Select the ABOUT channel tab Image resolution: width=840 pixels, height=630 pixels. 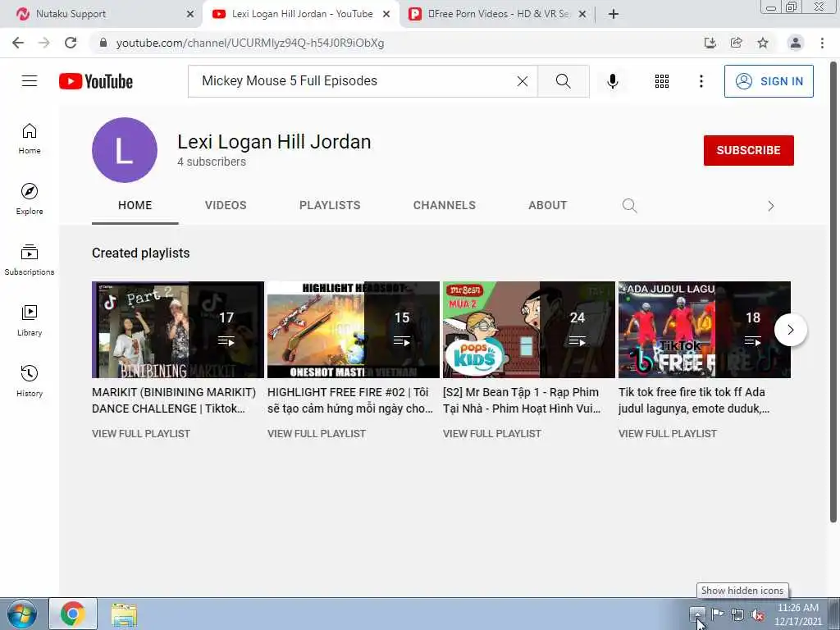click(547, 205)
